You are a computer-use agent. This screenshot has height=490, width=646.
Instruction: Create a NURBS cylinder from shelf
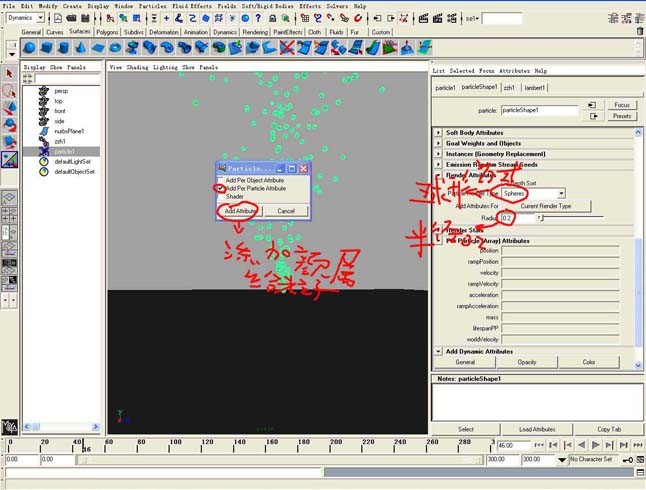click(63, 48)
